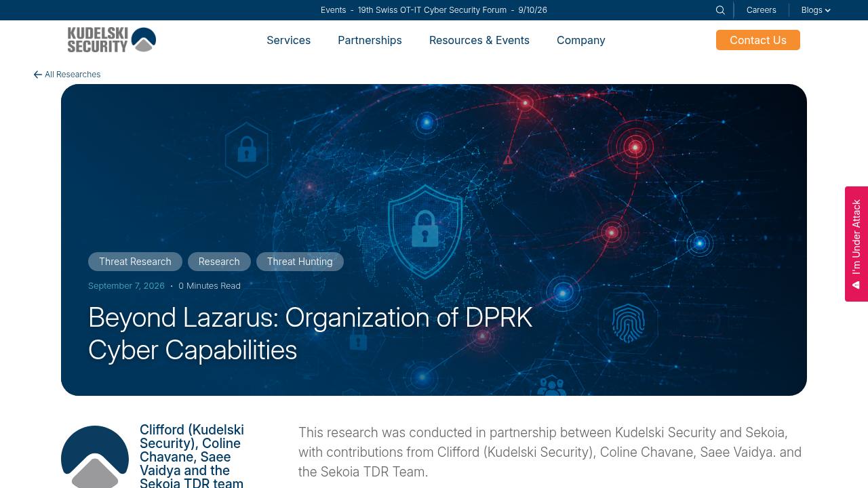Open the Services menu
The width and height of the screenshot is (868, 488).
pos(288,40)
